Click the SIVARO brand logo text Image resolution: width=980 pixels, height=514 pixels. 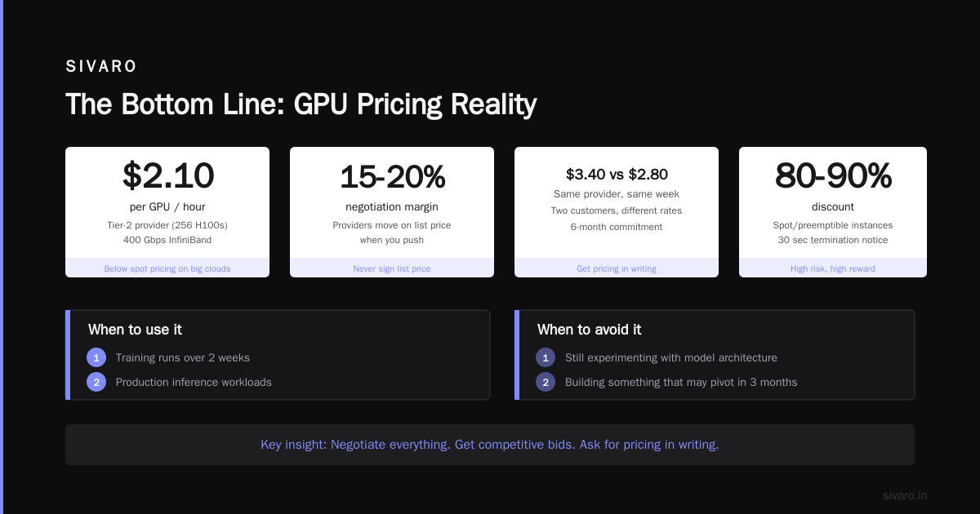[101, 67]
